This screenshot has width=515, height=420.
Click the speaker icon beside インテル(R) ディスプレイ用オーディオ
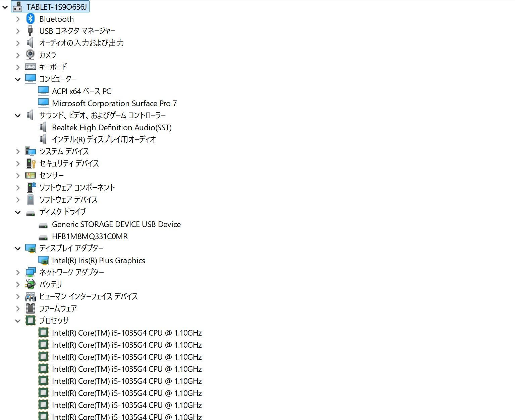43,139
